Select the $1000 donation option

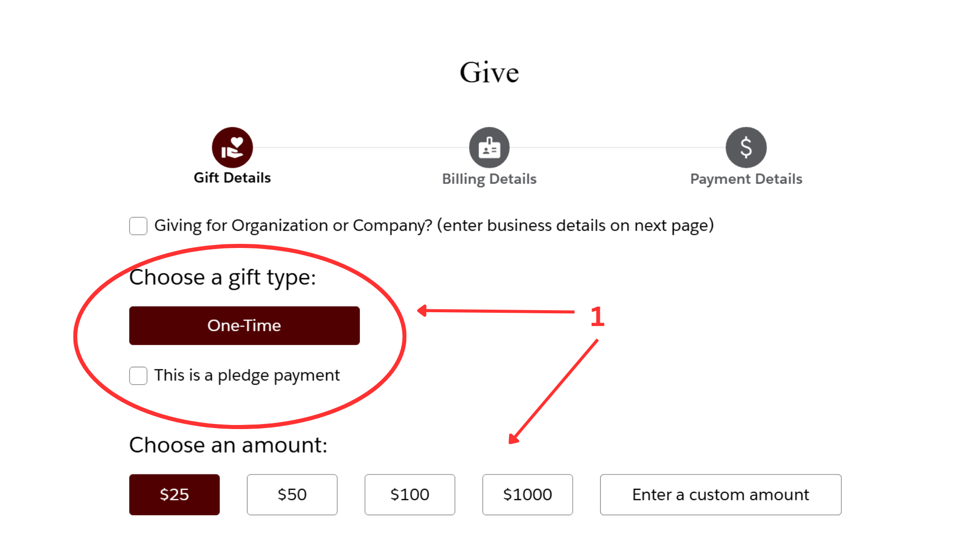(527, 494)
